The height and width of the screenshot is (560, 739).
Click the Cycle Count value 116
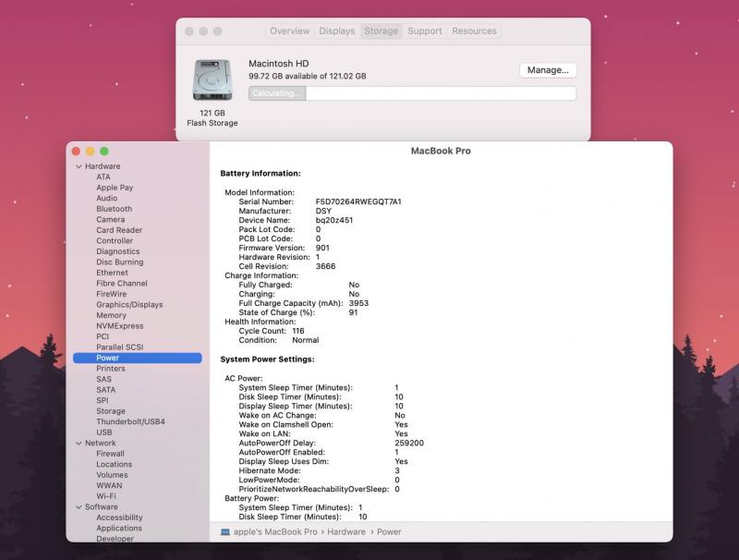(x=297, y=331)
